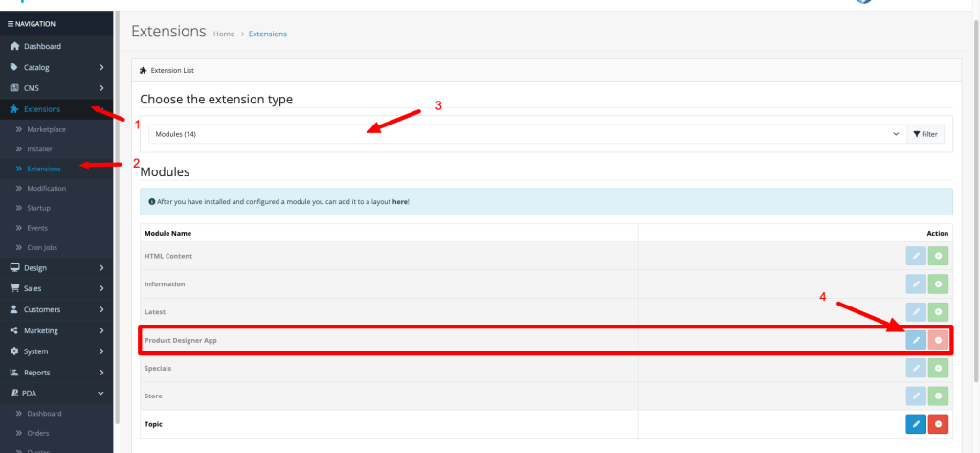The image size is (980, 453).
Task: Click the install button for Store module
Action: pyautogui.click(x=939, y=396)
